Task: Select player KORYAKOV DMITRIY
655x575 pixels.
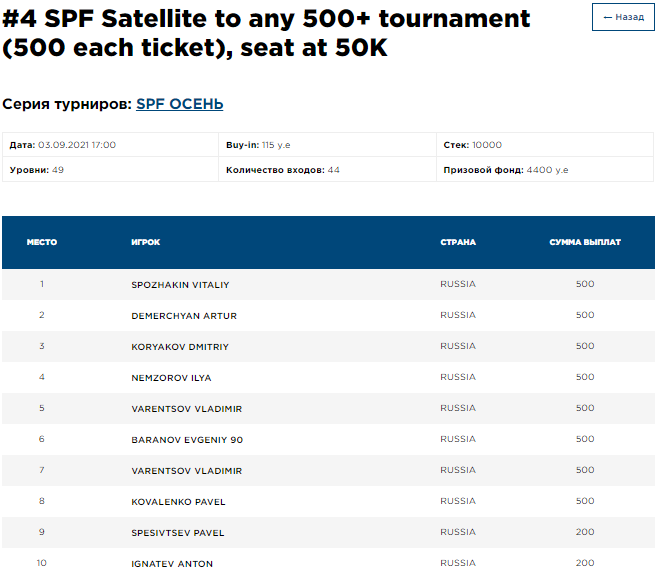Action: (x=180, y=347)
